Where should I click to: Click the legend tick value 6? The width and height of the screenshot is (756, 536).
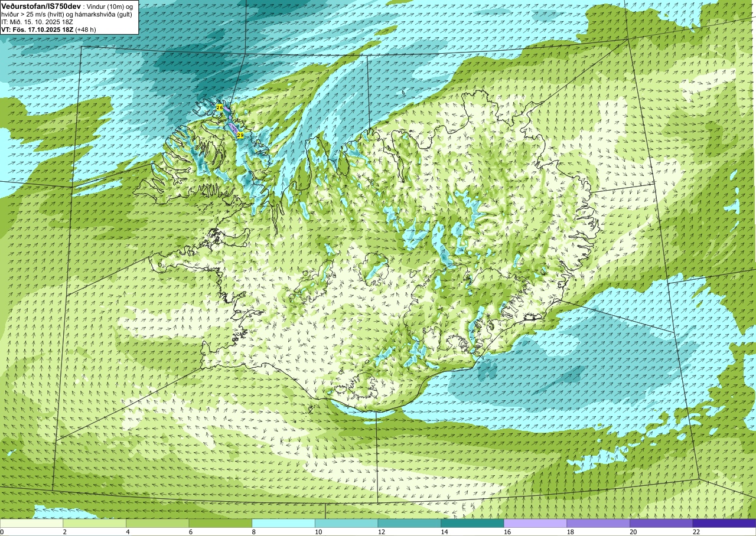(x=190, y=532)
